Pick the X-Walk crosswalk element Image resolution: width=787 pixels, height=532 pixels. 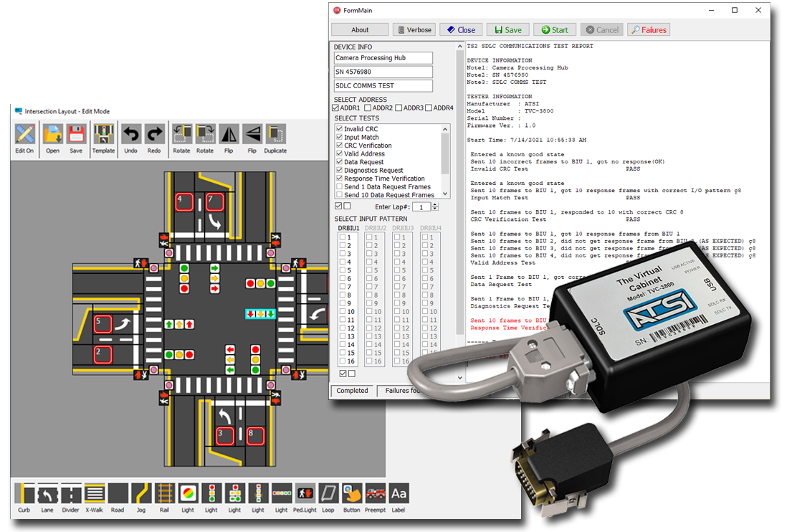coord(94,494)
